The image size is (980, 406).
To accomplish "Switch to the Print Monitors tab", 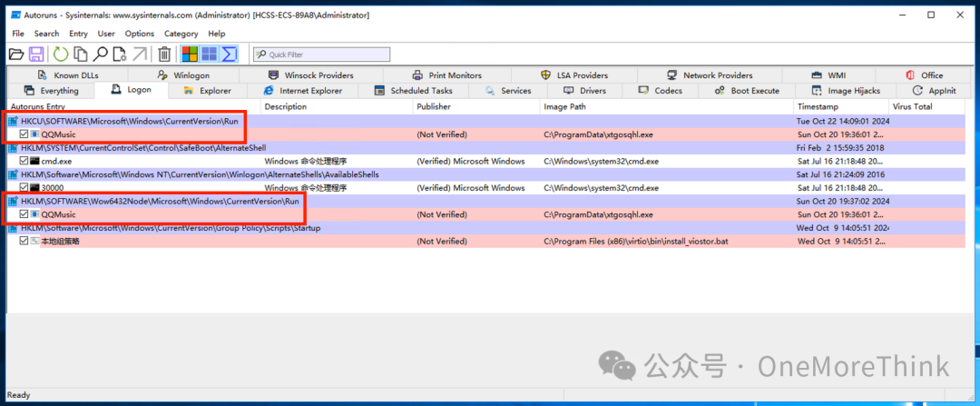I will coord(448,75).
